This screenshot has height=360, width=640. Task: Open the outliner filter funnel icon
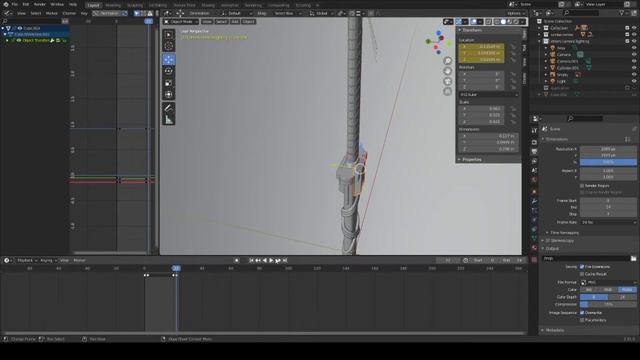(x=622, y=13)
